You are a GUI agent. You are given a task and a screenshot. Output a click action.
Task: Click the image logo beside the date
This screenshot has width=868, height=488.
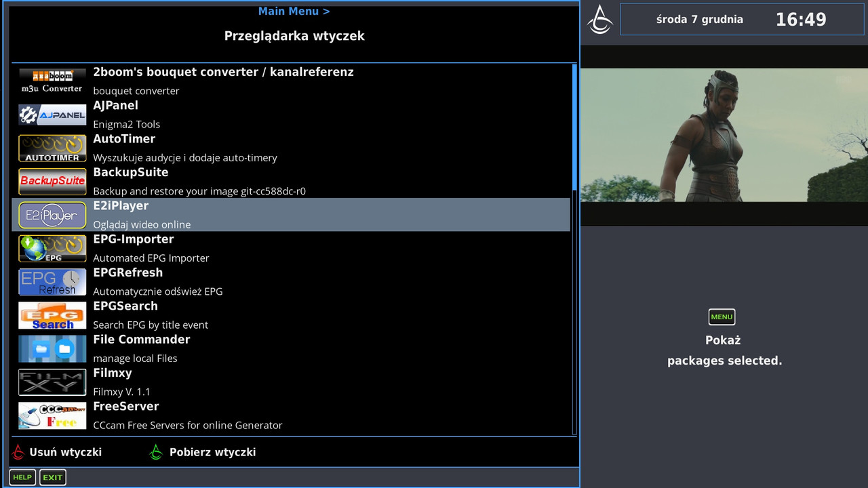tap(599, 19)
